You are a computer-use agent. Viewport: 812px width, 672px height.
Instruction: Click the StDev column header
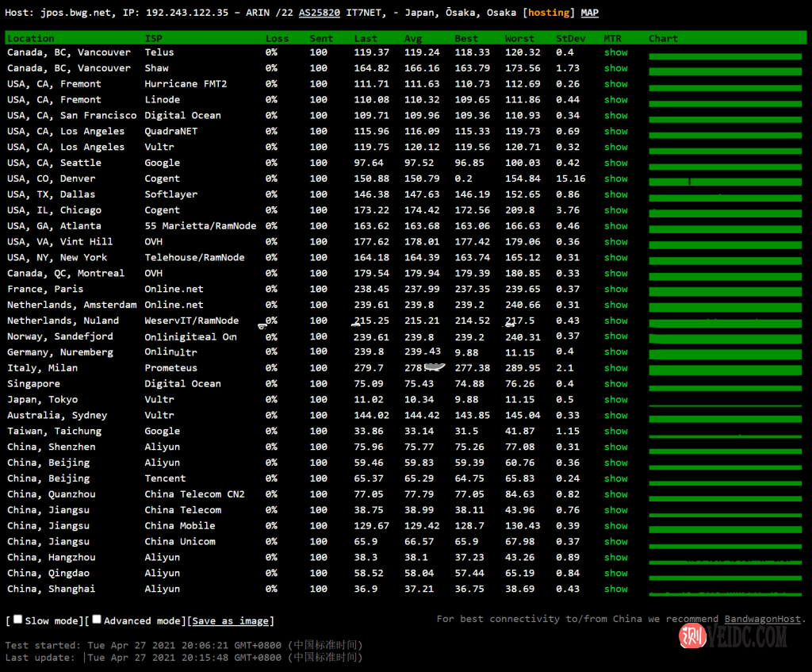pyautogui.click(x=570, y=38)
